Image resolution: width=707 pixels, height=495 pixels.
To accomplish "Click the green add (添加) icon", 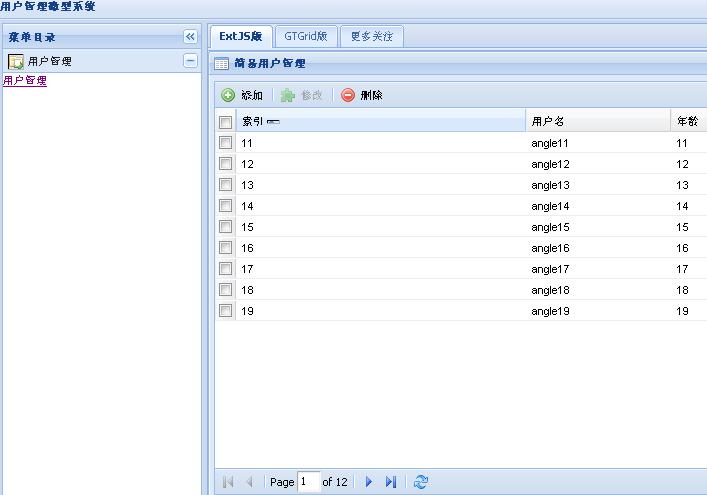I will point(228,96).
